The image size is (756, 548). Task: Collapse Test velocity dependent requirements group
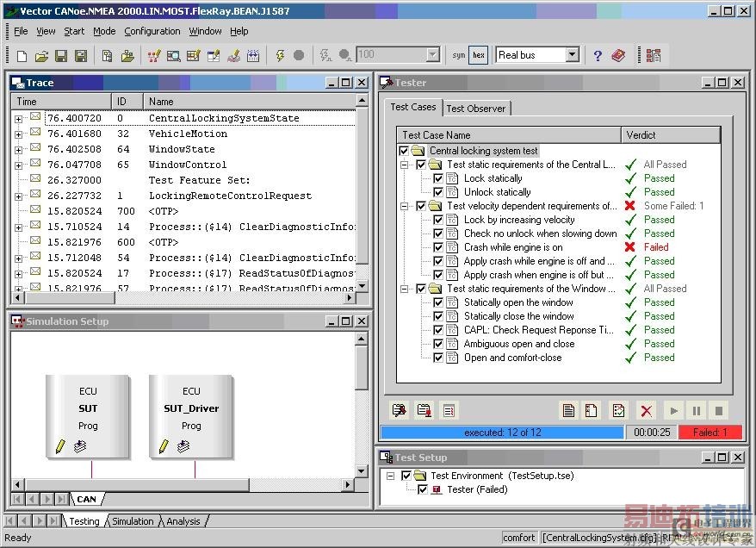404,207
